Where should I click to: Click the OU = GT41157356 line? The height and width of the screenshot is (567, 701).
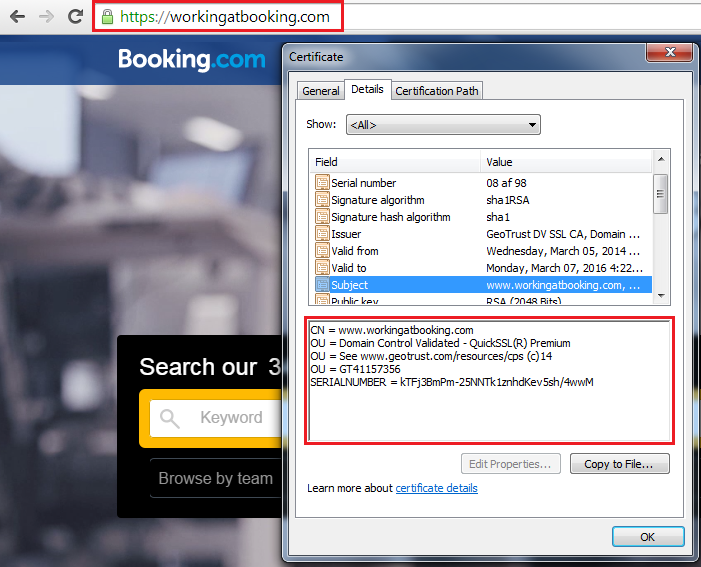[355, 369]
